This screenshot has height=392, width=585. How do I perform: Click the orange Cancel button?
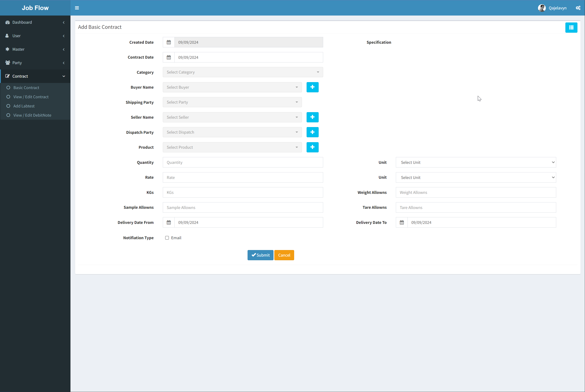pyautogui.click(x=284, y=255)
